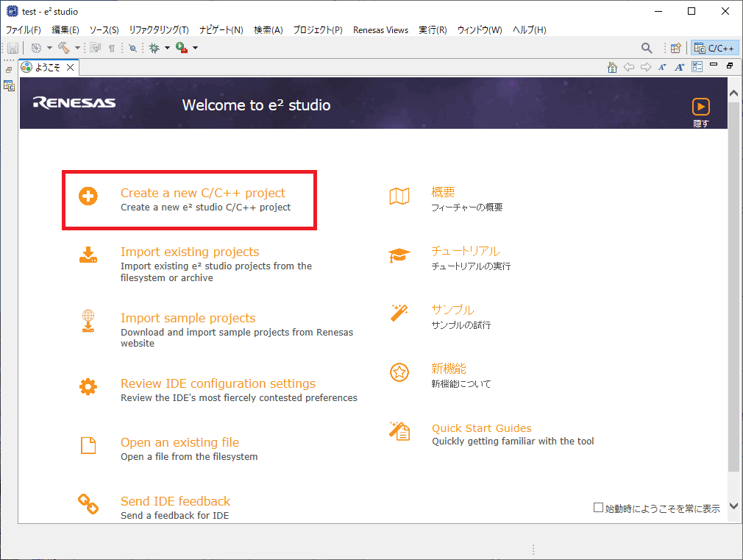Open the リファクタリング(T) menu
This screenshot has width=743, height=560.
click(x=159, y=30)
